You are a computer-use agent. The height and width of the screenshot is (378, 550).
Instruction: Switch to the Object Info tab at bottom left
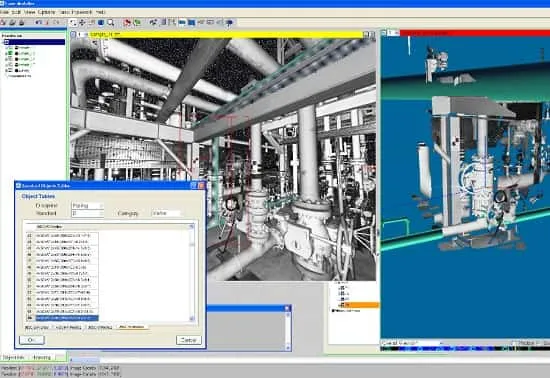14,357
